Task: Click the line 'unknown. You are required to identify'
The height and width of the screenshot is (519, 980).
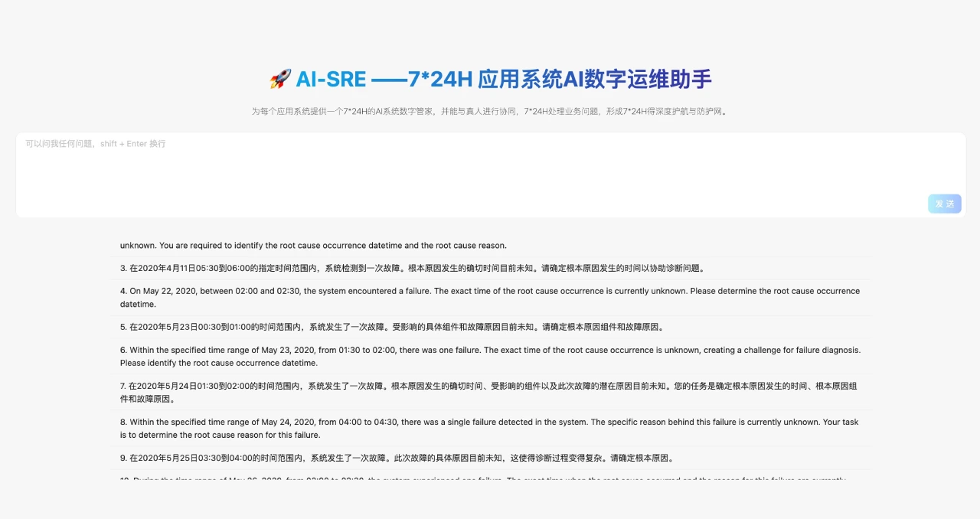Action: coord(313,246)
